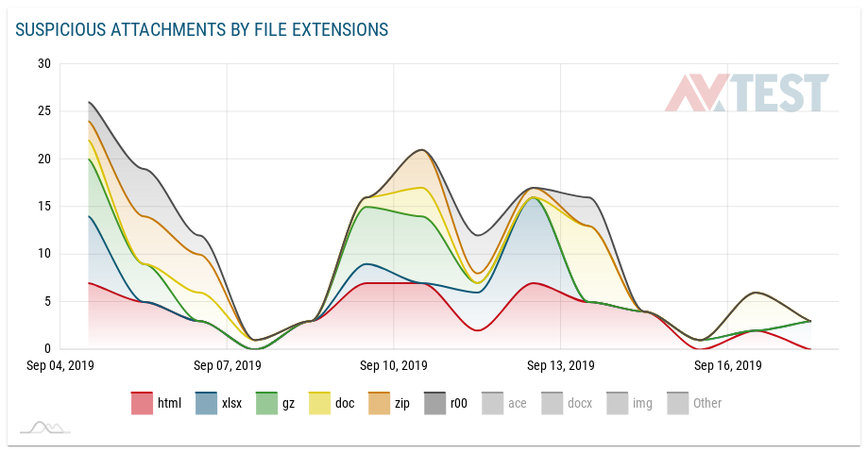Viewport: 868px width, 453px height.
Task: Show the Other series via legend label
Action: 707,403
